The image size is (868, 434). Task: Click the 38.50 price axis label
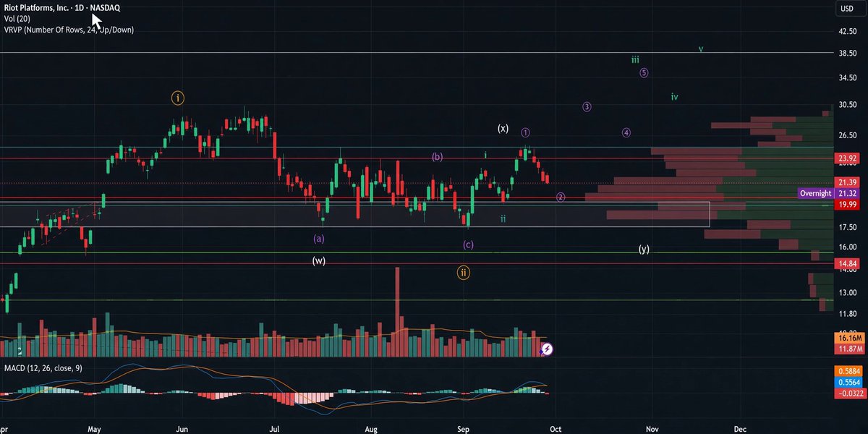pos(848,53)
